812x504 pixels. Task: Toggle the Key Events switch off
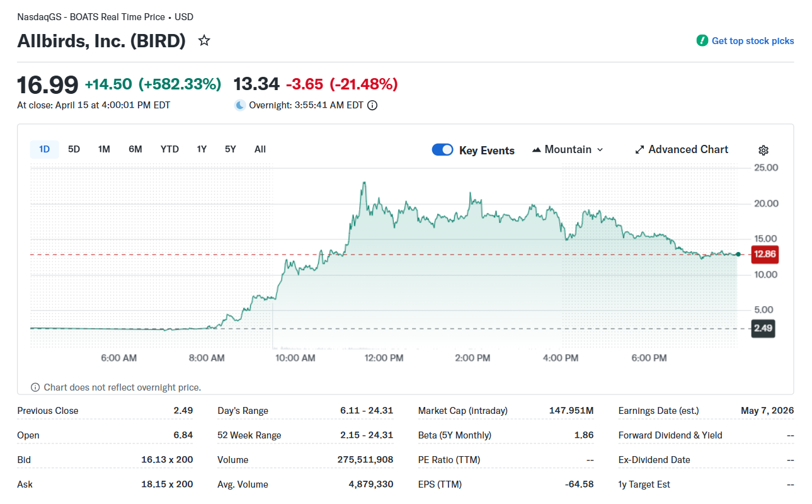click(442, 150)
